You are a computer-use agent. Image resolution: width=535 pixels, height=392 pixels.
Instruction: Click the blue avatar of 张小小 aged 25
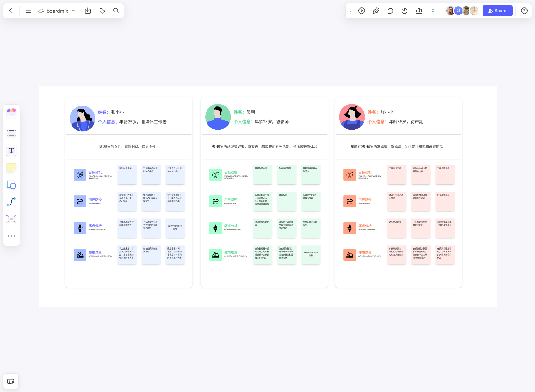click(x=82, y=118)
